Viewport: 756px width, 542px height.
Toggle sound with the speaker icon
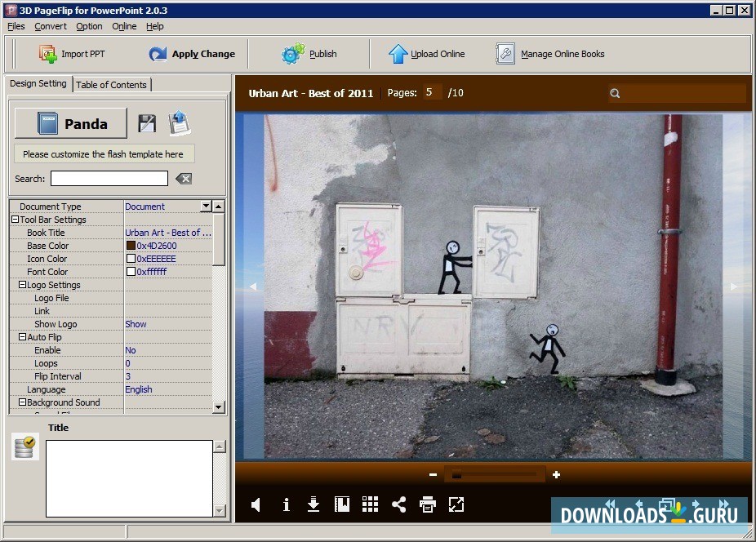point(256,505)
